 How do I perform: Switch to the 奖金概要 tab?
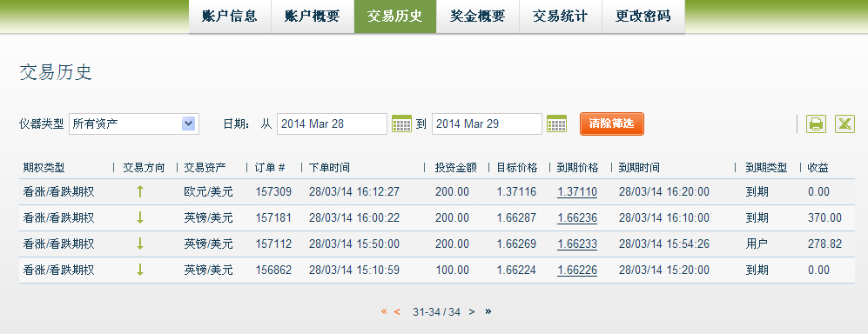478,16
